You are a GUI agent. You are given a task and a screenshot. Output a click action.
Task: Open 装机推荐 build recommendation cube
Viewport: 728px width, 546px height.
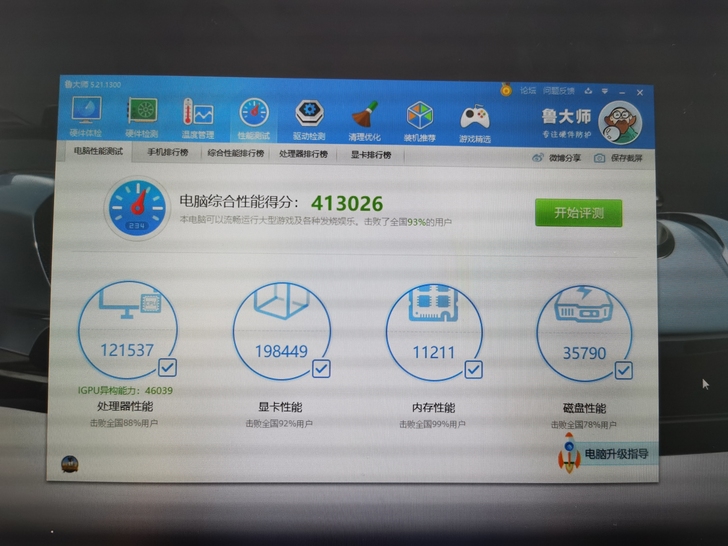pyautogui.click(x=420, y=122)
